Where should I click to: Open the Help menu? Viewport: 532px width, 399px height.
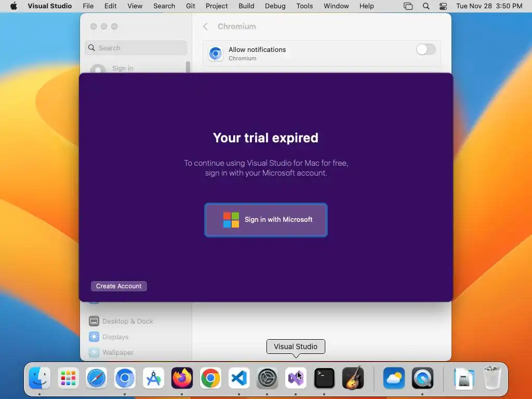366,6
